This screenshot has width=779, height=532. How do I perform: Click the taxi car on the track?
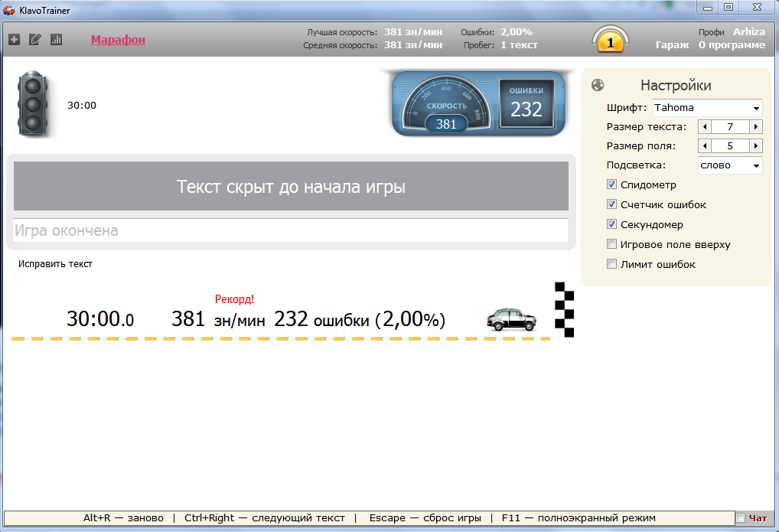point(511,319)
